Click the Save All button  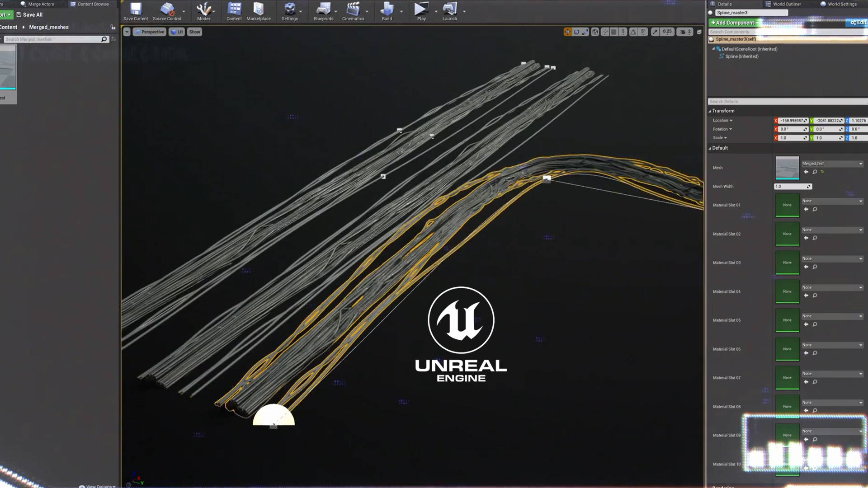click(29, 14)
